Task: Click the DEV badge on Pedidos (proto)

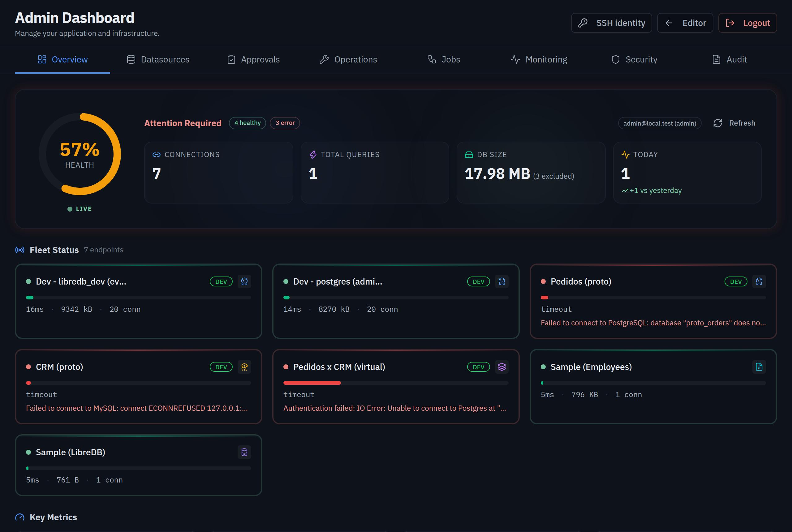Action: coord(736,281)
